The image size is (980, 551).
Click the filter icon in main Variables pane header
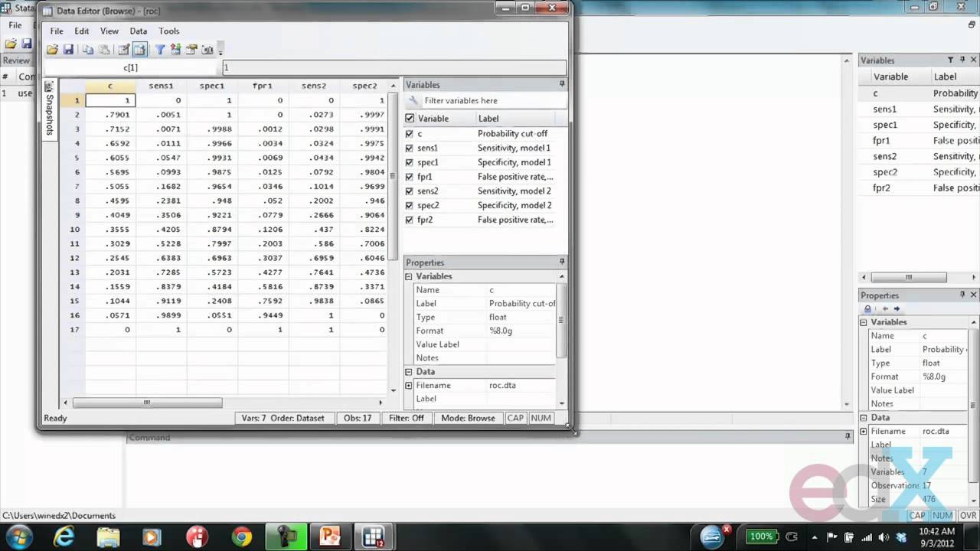(950, 60)
